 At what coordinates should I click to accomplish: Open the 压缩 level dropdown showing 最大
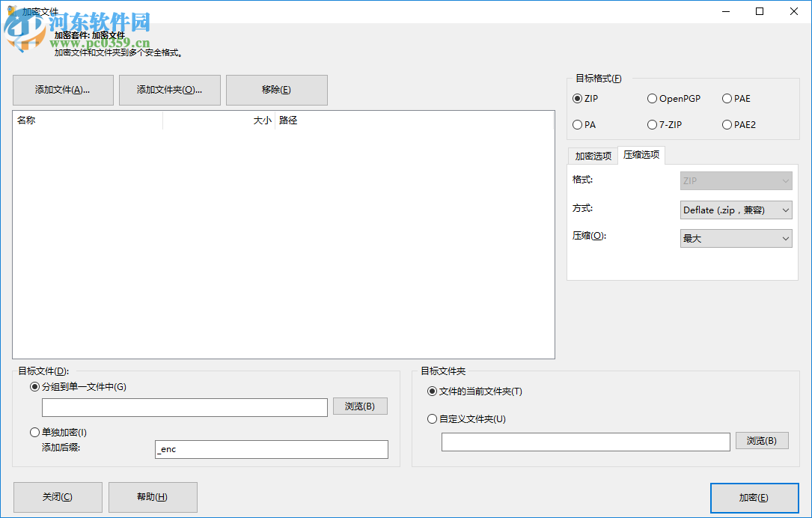[x=736, y=237]
